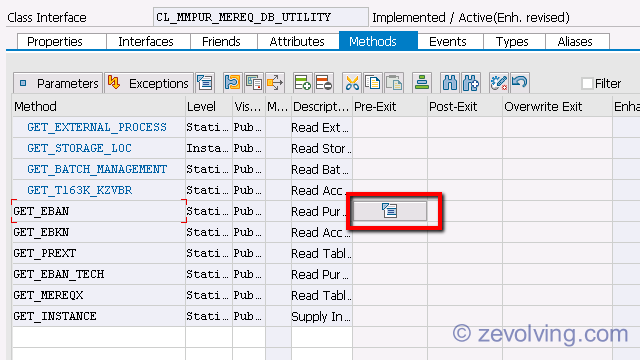Screen dimensions: 640x360
Task: Click the Level column header
Action: (209, 107)
